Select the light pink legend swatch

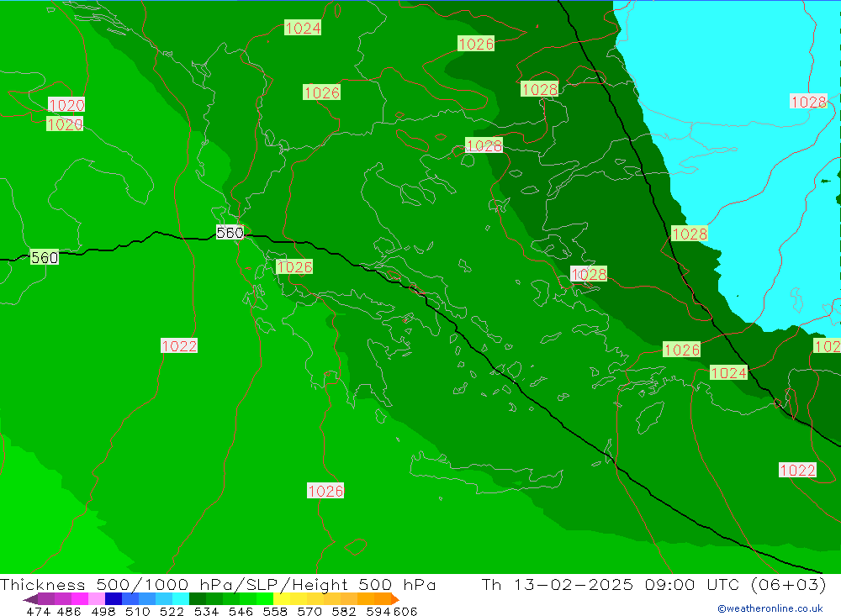pos(97,599)
